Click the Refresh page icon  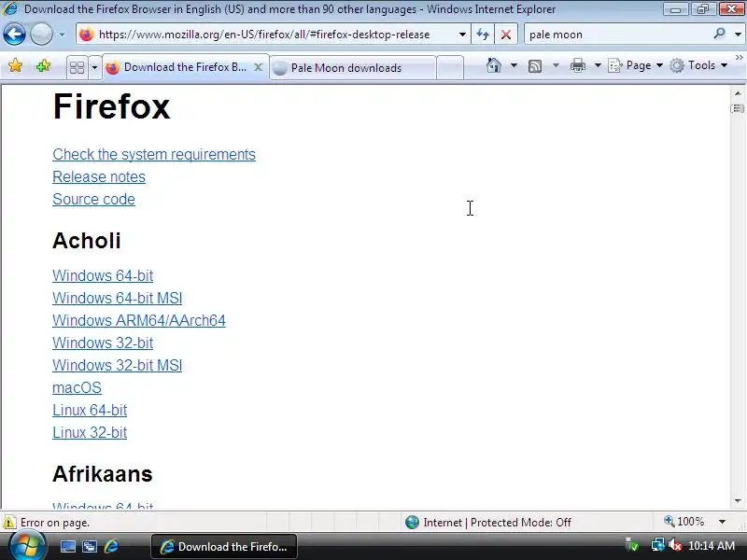pos(483,35)
